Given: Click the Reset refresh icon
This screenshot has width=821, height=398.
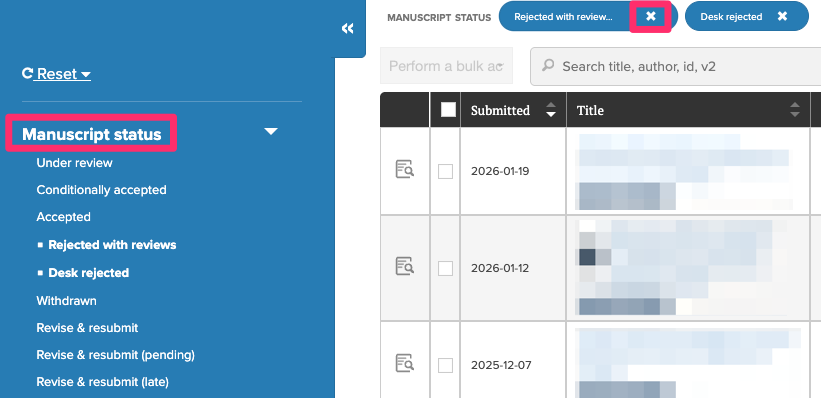Looking at the screenshot, I should tap(27, 73).
